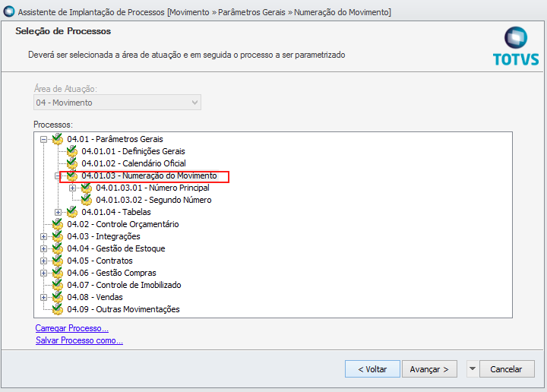Select 04.05 - Contratos row
Viewport: 547px width, 392px height.
[100, 261]
